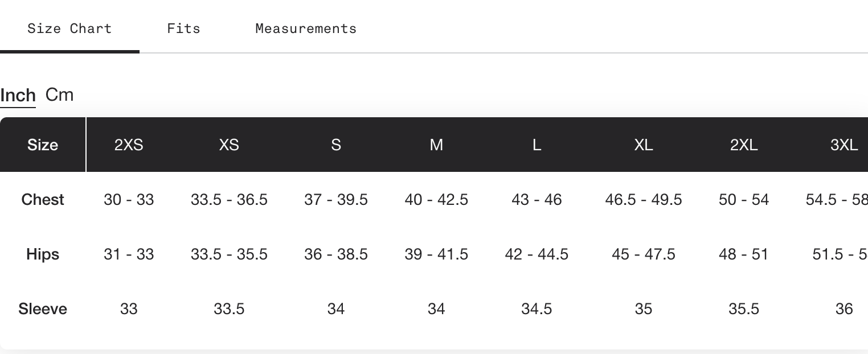Image resolution: width=868 pixels, height=354 pixels.
Task: Click the S size header
Action: coord(336,145)
